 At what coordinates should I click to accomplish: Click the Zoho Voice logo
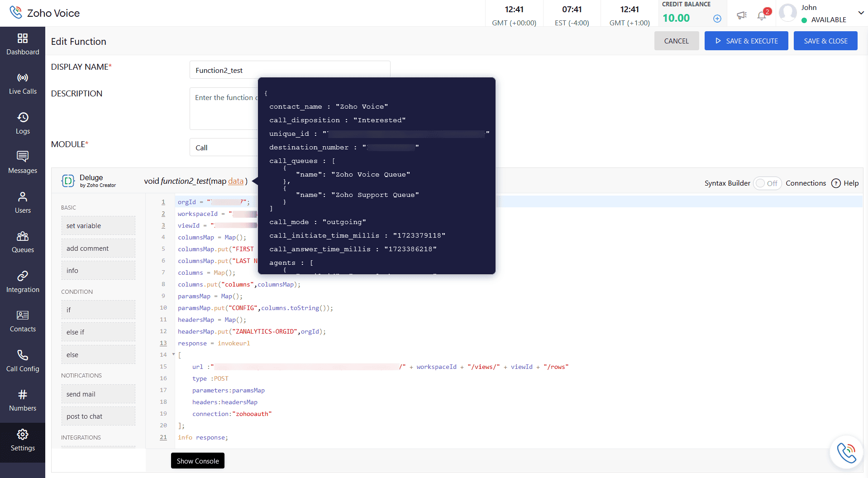pos(45,13)
